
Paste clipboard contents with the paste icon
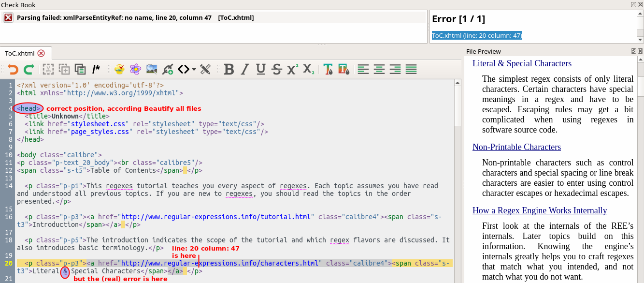click(x=80, y=69)
